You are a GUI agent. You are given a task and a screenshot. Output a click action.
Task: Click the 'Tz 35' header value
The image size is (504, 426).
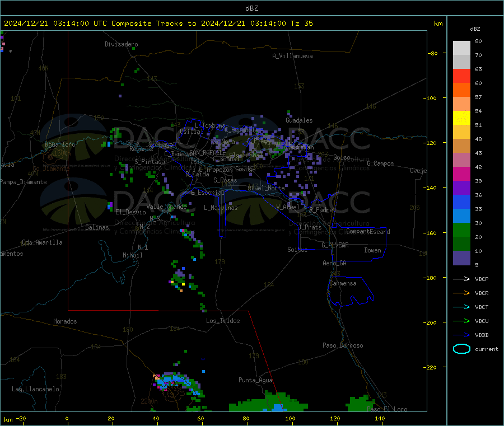pyautogui.click(x=301, y=24)
